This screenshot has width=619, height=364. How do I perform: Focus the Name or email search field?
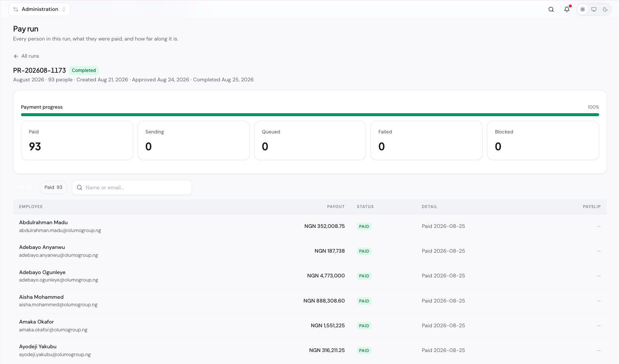click(132, 187)
